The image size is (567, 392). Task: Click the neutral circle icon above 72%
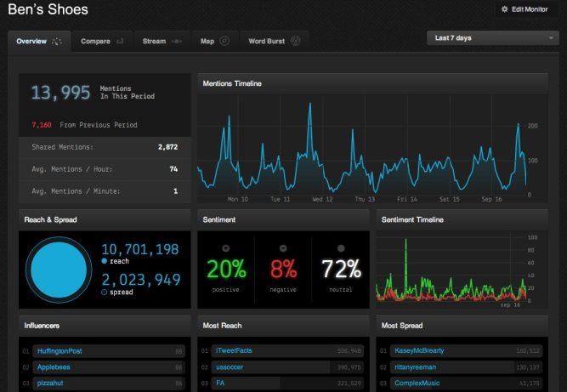pos(341,248)
